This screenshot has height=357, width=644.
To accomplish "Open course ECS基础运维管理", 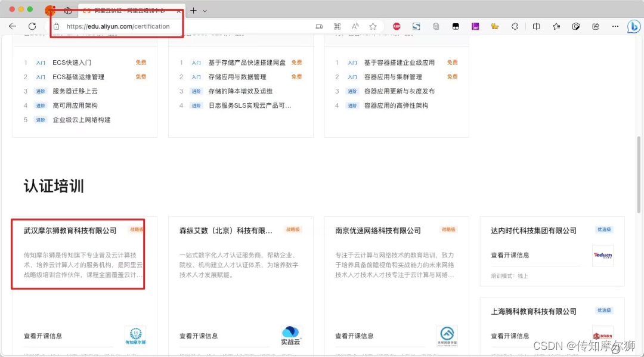I will pyautogui.click(x=79, y=77).
